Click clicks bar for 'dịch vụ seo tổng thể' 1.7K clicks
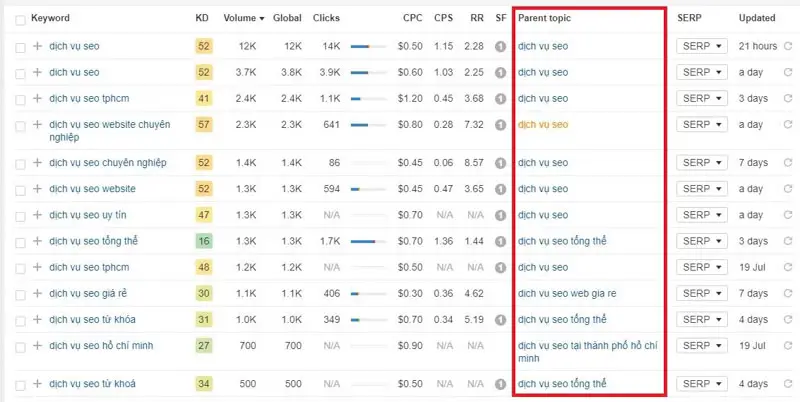The height and width of the screenshot is (402, 800). click(x=368, y=241)
